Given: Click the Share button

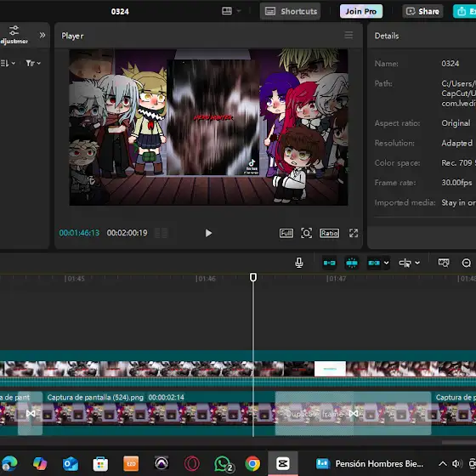Looking at the screenshot, I should coord(422,11).
